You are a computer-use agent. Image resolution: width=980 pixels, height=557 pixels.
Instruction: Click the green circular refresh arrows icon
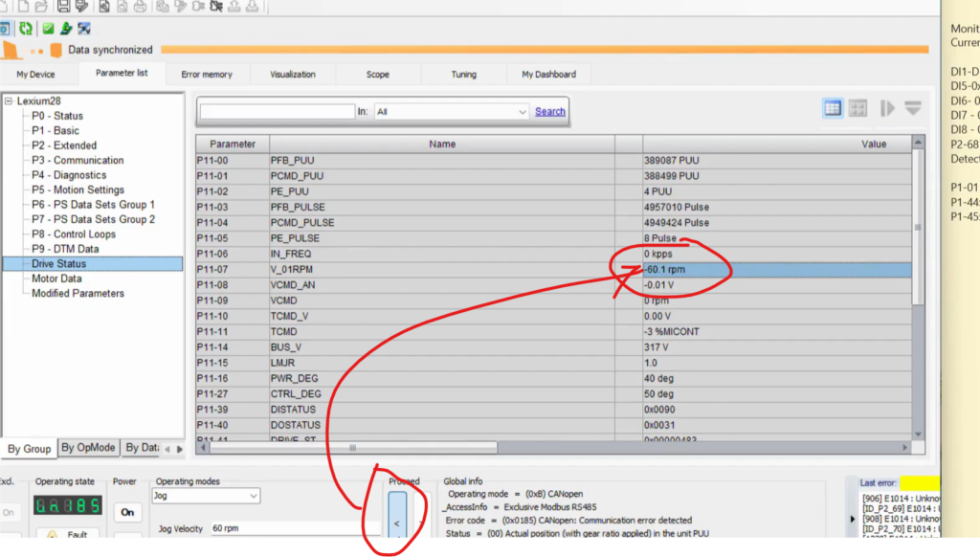25,30
